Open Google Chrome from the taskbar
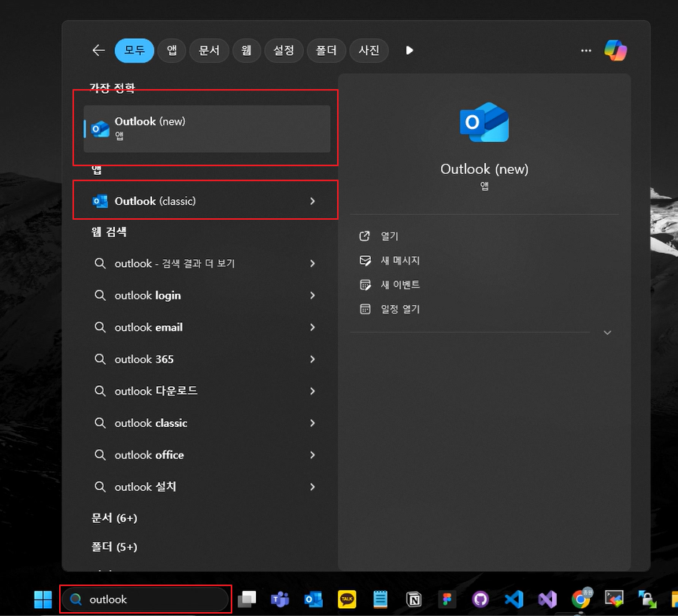 point(580,599)
